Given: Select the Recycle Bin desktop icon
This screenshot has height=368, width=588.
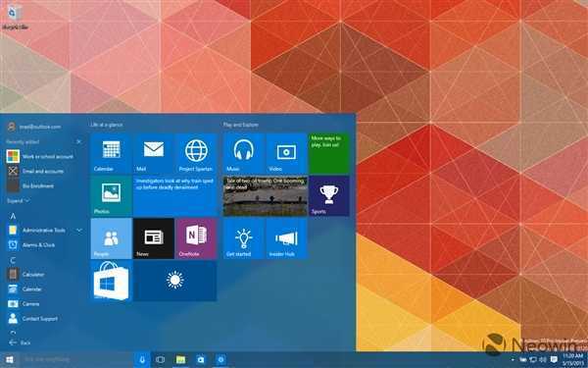Looking at the screenshot, I should [x=15, y=18].
